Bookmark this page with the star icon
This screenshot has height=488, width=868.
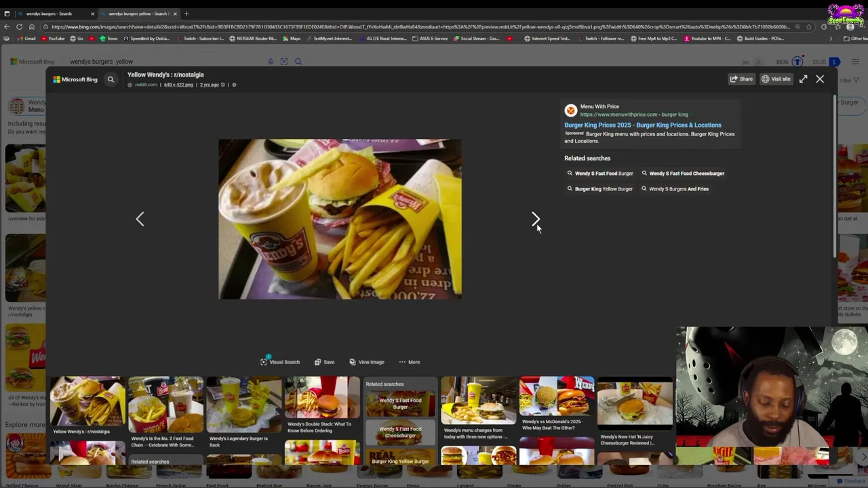(810, 27)
